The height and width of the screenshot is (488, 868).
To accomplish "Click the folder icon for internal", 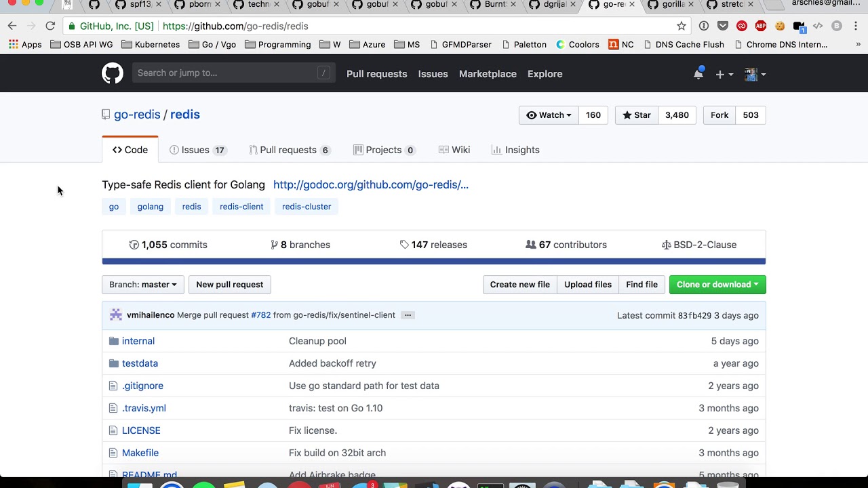I will click(114, 341).
